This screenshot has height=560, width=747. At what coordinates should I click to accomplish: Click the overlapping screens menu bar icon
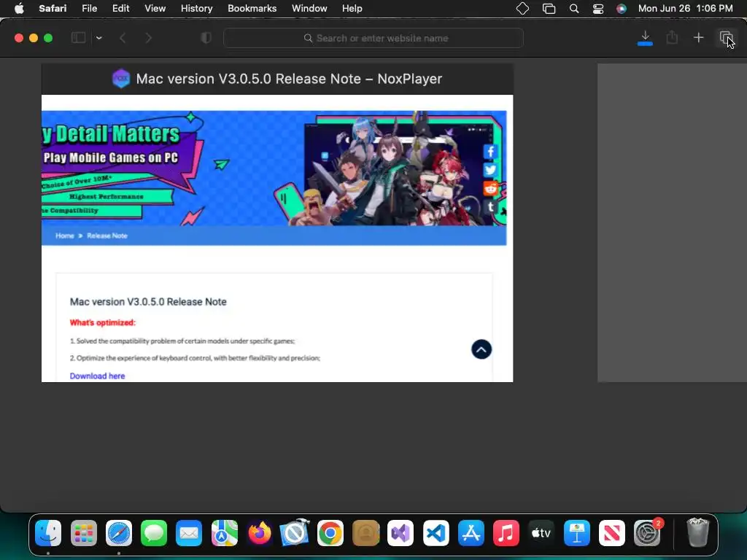(549, 9)
